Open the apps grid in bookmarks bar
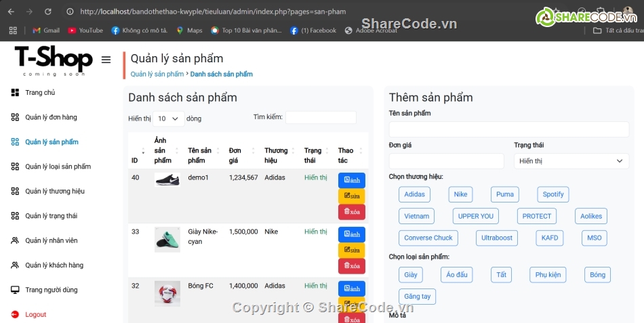Viewport: 644px width, 323px height. (x=13, y=30)
